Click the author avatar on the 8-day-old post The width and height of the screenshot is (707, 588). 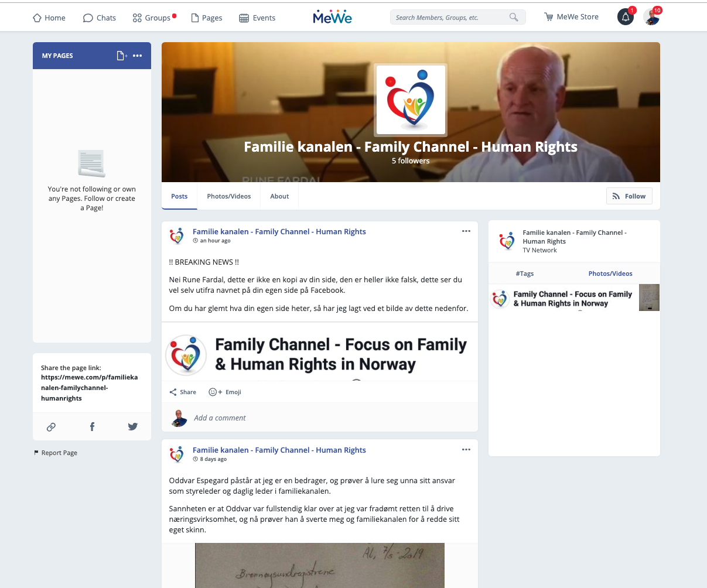point(176,454)
